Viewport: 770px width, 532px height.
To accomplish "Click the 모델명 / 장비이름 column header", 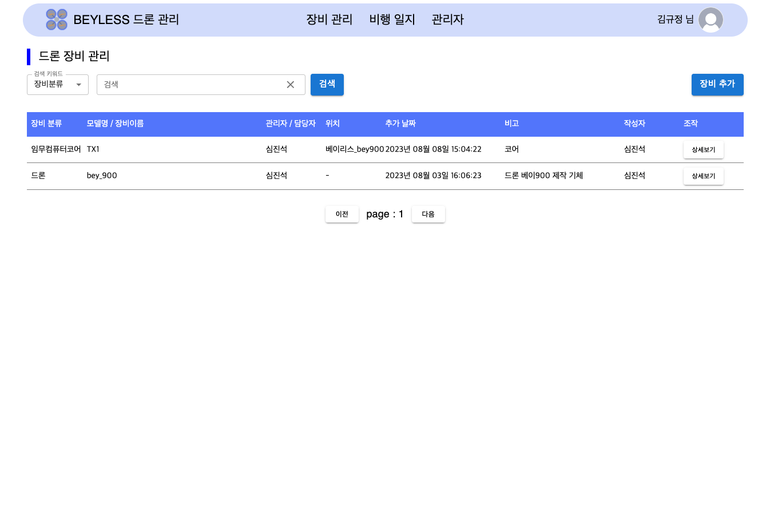I will pos(115,124).
